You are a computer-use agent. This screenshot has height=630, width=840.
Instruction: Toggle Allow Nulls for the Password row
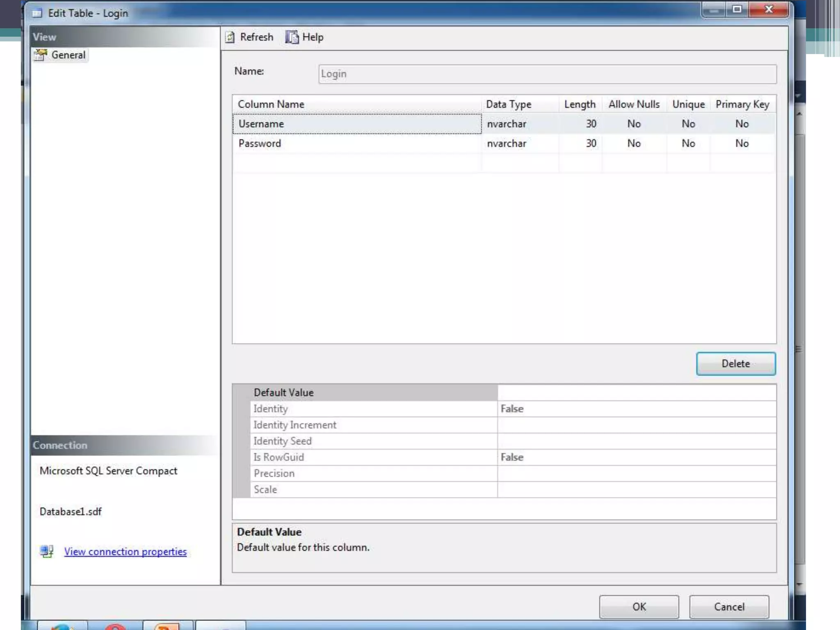[x=634, y=144]
